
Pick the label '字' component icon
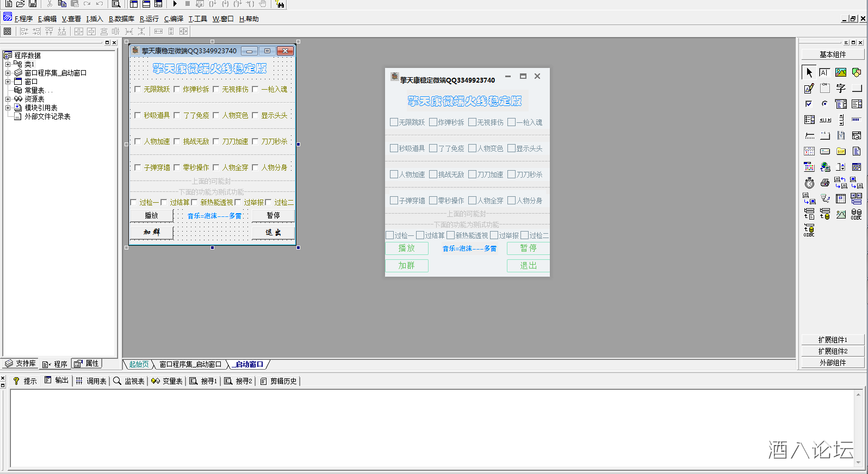(x=841, y=88)
